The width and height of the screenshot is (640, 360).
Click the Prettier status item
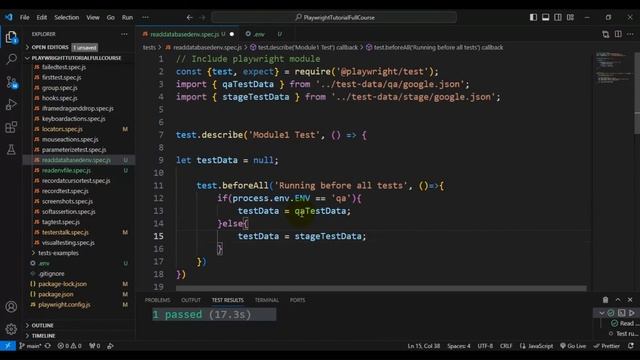[607, 346]
